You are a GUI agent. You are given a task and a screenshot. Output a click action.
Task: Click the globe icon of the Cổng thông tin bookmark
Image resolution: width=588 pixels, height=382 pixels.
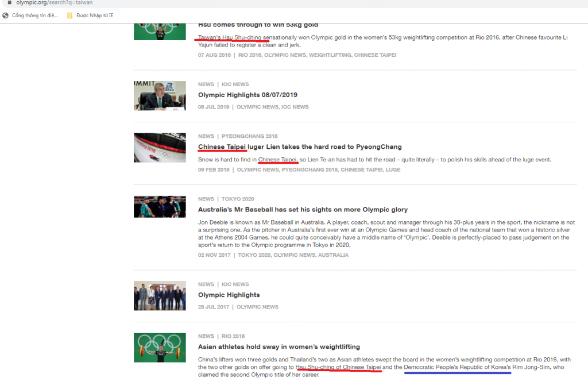point(6,16)
